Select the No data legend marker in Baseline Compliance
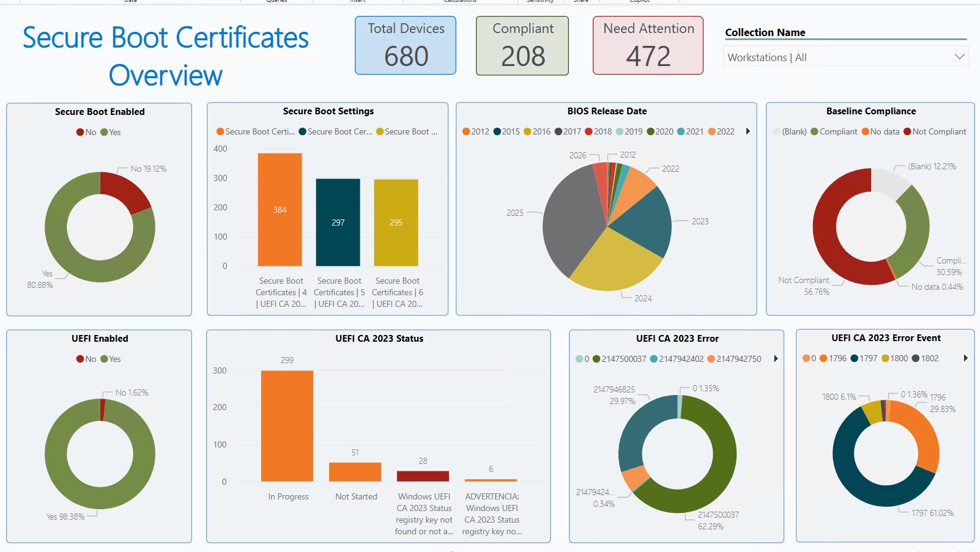The image size is (980, 552). click(x=865, y=131)
